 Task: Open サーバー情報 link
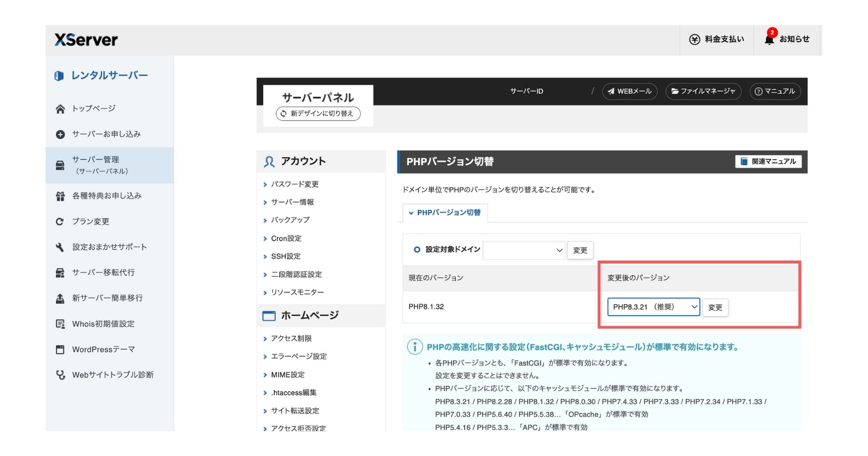pyautogui.click(x=292, y=202)
